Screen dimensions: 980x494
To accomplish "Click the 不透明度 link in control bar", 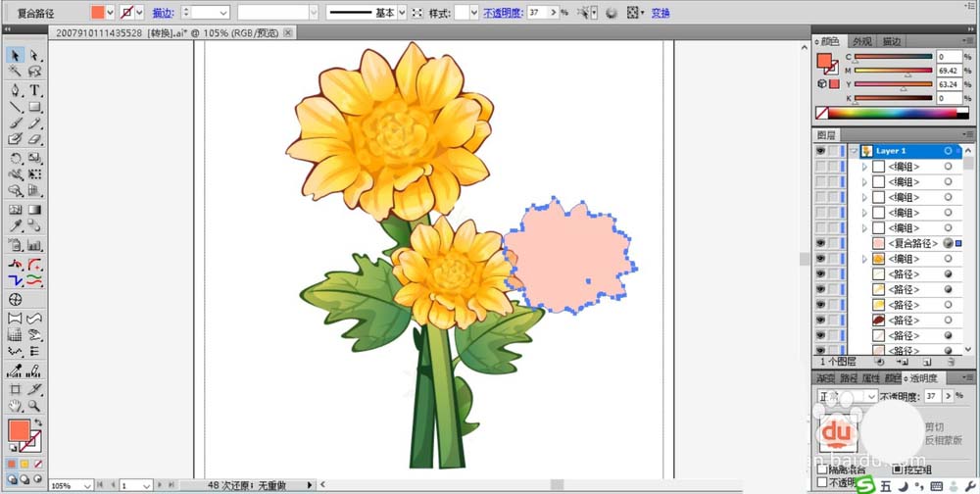I will (503, 13).
